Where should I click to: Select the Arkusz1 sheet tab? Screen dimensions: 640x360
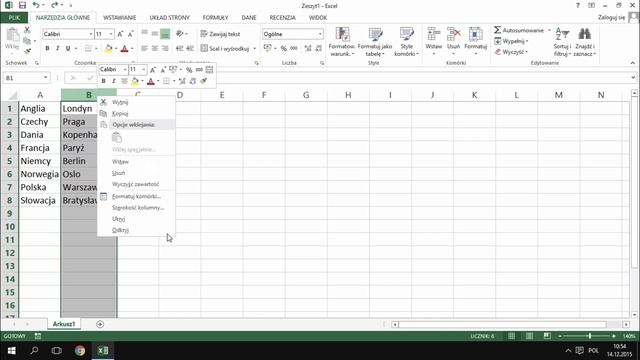(64, 324)
